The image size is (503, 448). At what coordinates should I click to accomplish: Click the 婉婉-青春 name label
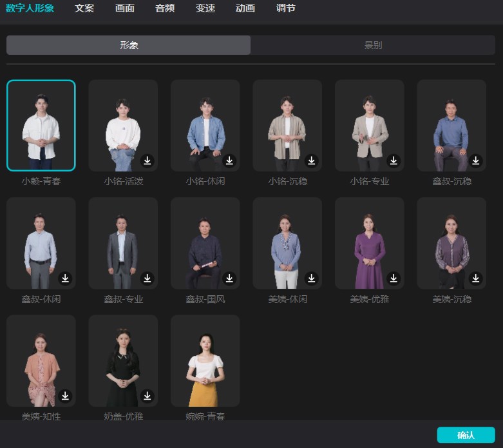coord(205,416)
